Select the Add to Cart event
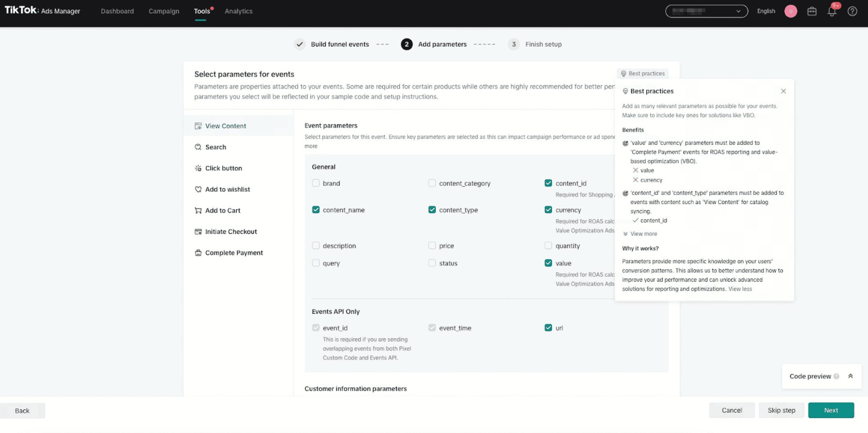The width and height of the screenshot is (868, 433). point(238,210)
